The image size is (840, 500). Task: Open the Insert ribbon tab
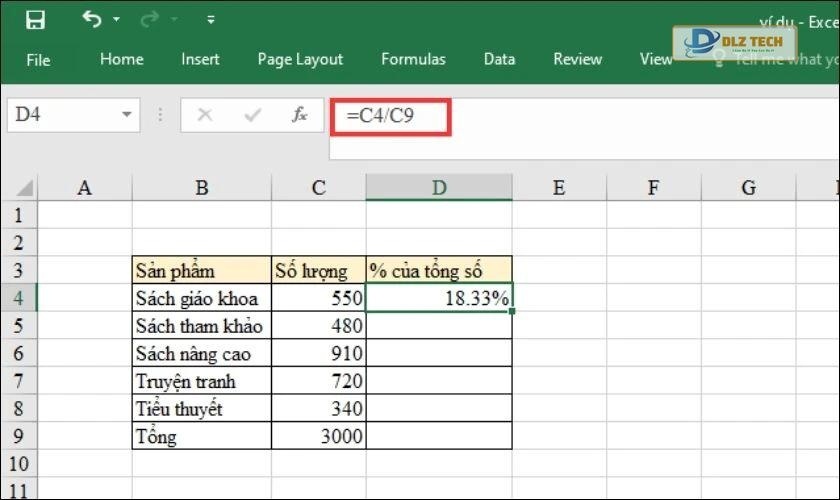click(200, 59)
